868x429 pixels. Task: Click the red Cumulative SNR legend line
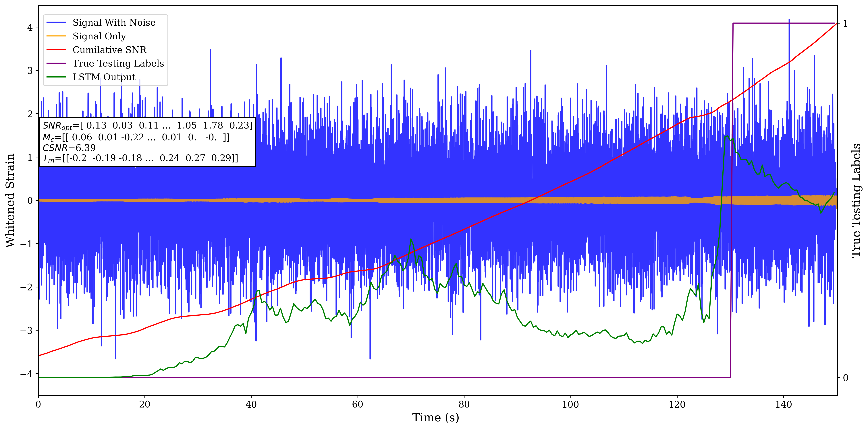[56, 50]
